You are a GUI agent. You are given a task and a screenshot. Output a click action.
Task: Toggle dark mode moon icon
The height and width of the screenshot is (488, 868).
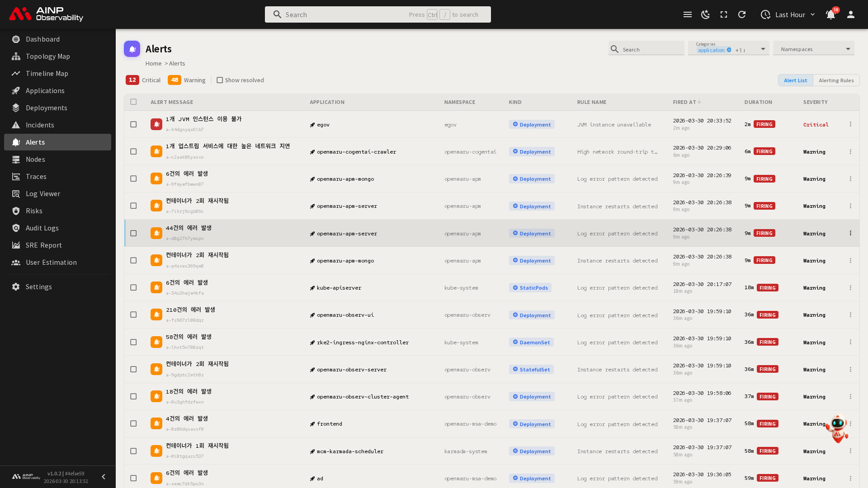[x=705, y=14]
